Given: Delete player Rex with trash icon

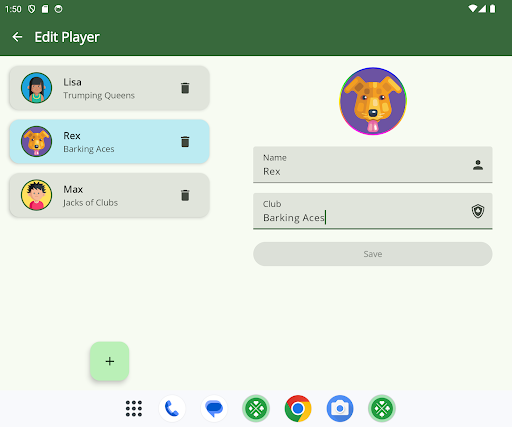Looking at the screenshot, I should tap(185, 142).
